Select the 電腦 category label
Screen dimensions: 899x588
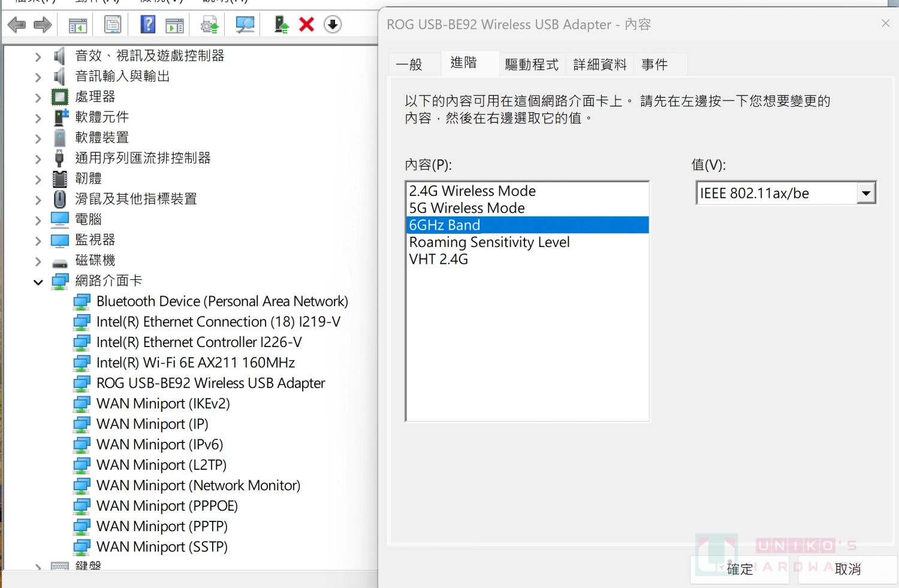coord(89,219)
